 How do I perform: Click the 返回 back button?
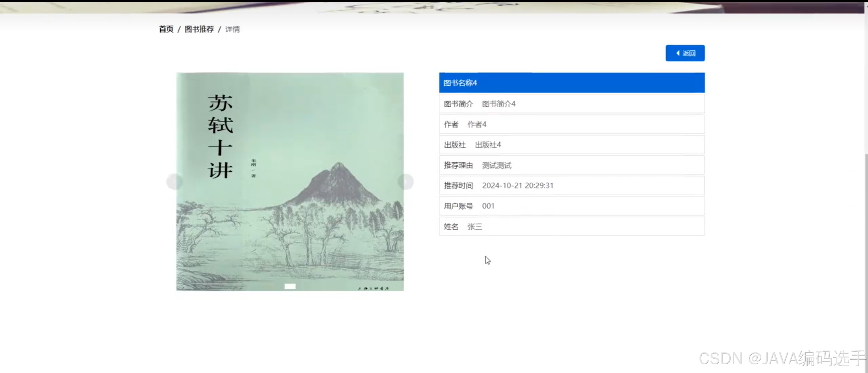[x=685, y=53]
